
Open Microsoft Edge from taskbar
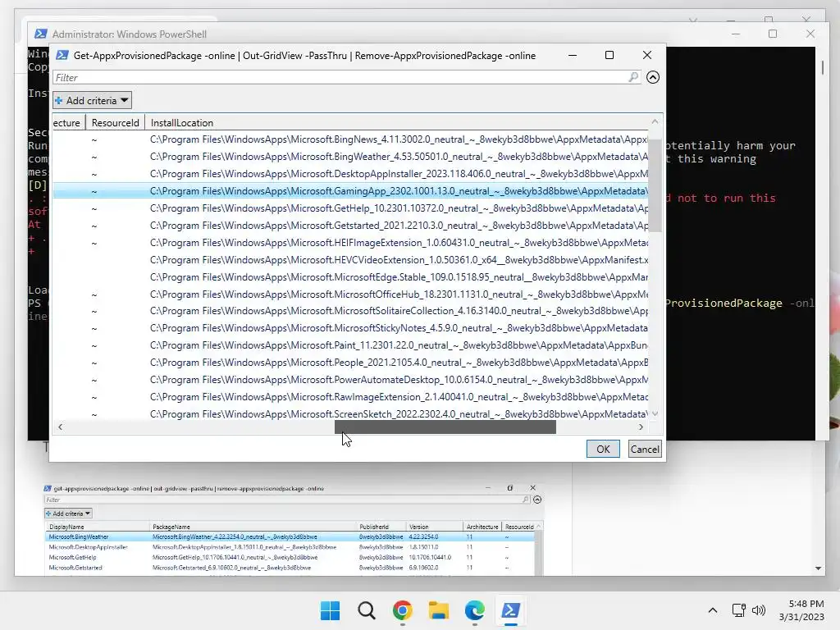click(475, 610)
